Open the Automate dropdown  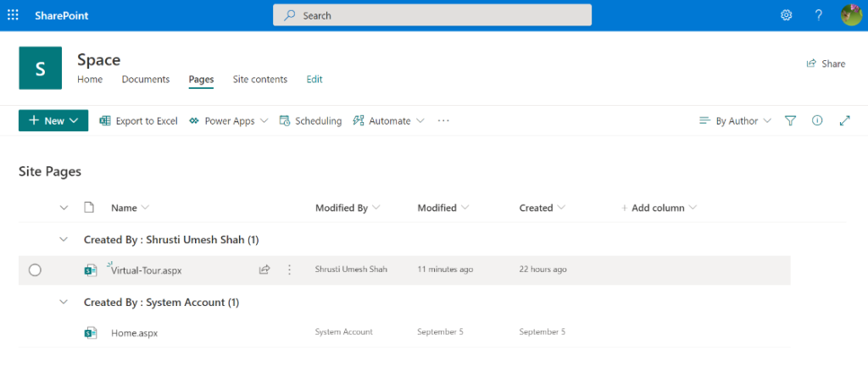[388, 120]
